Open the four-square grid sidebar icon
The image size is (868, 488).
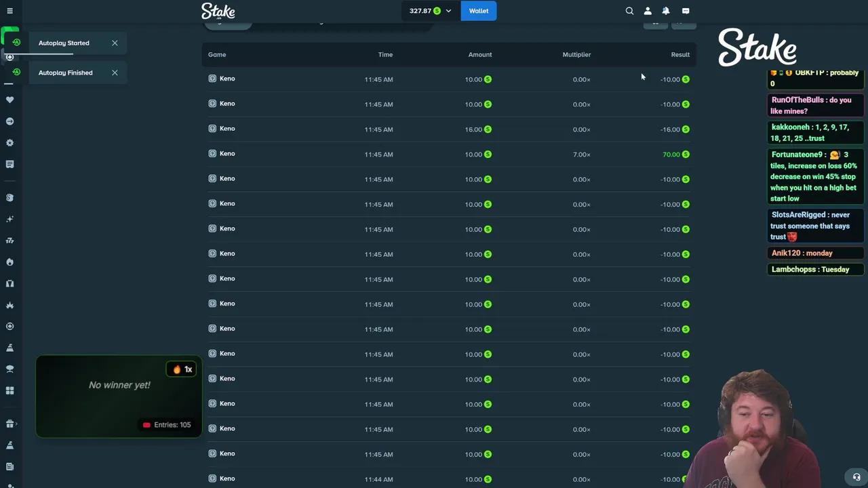click(9, 390)
